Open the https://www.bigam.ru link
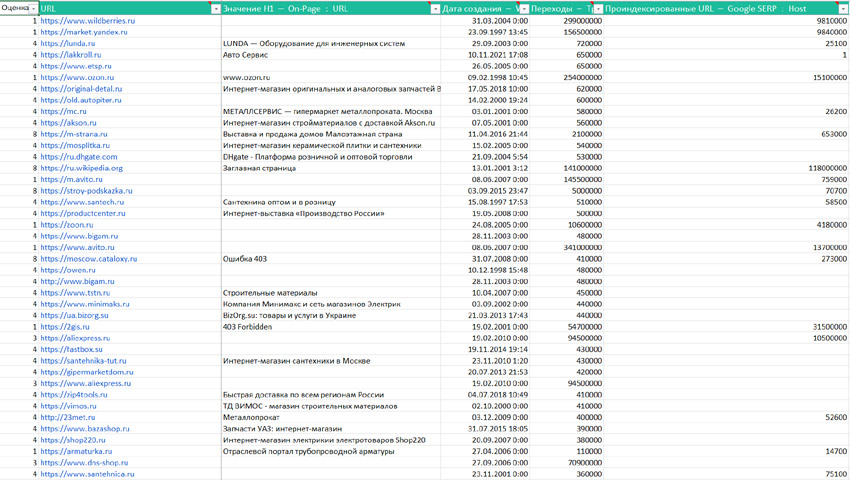The image size is (850, 480). pos(79,236)
